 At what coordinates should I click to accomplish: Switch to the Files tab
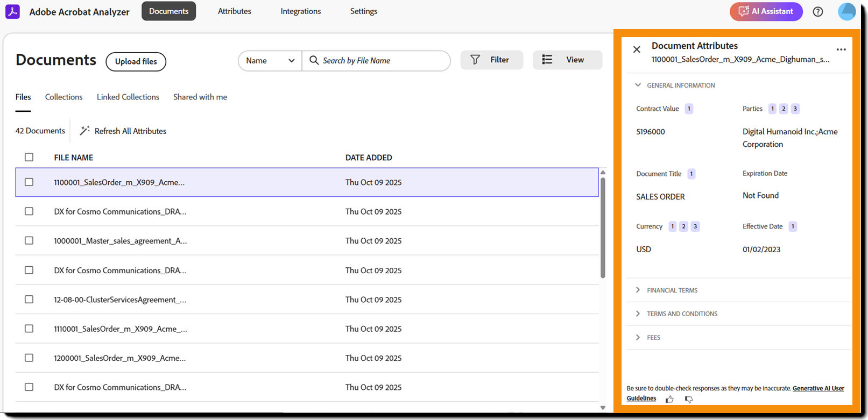pos(23,97)
